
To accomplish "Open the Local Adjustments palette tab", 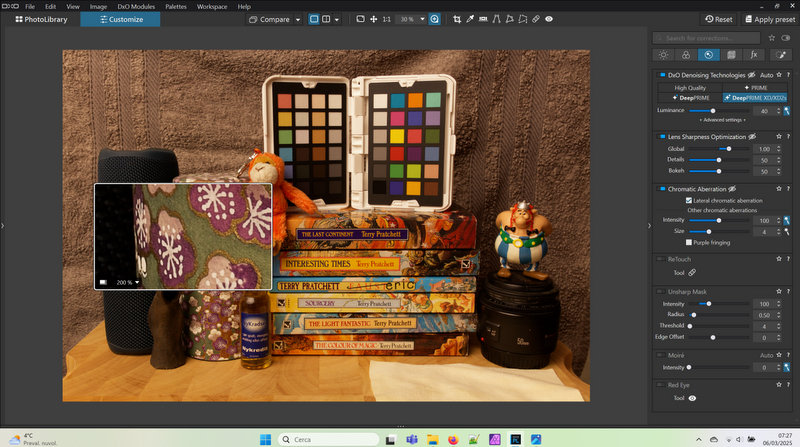I will coord(780,55).
